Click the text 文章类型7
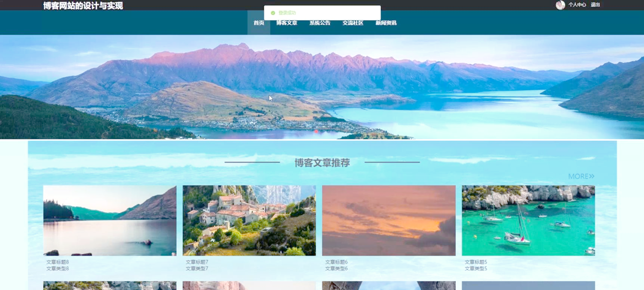 coord(197,268)
